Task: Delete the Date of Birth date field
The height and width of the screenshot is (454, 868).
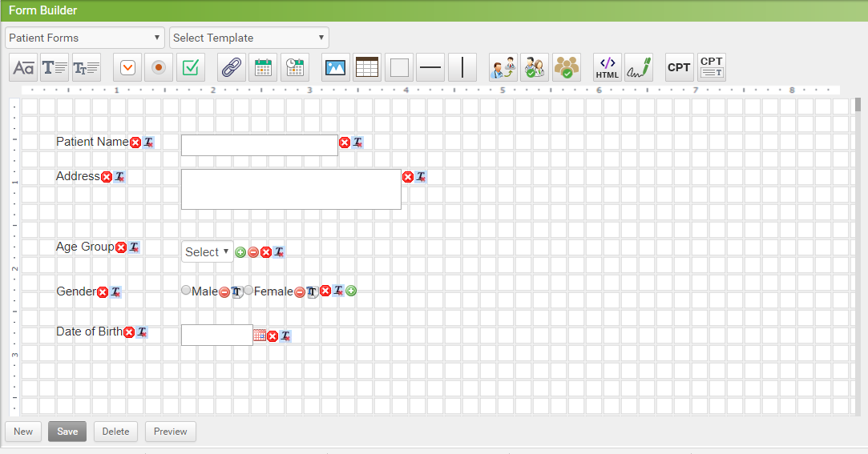Action: tap(273, 336)
